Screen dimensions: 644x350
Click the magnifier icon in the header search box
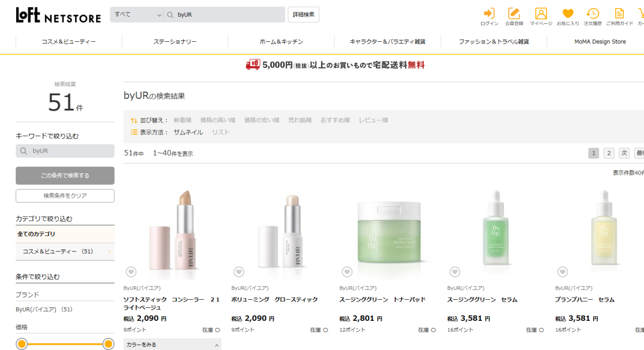coord(170,15)
